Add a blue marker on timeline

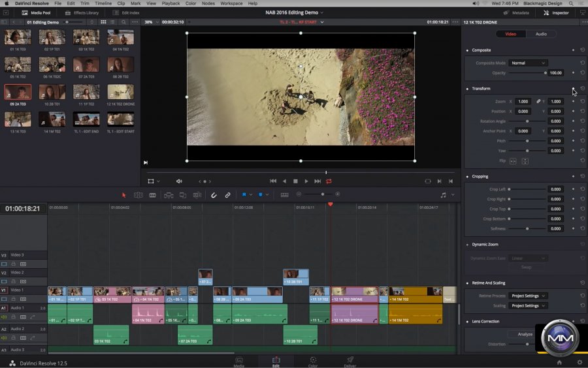tap(261, 194)
